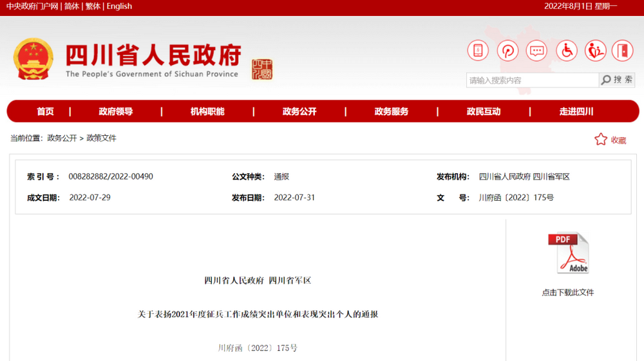Image resolution: width=644 pixels, height=361 pixels.
Task: Click 政策文件 in the breadcrumb
Action: pos(102,138)
